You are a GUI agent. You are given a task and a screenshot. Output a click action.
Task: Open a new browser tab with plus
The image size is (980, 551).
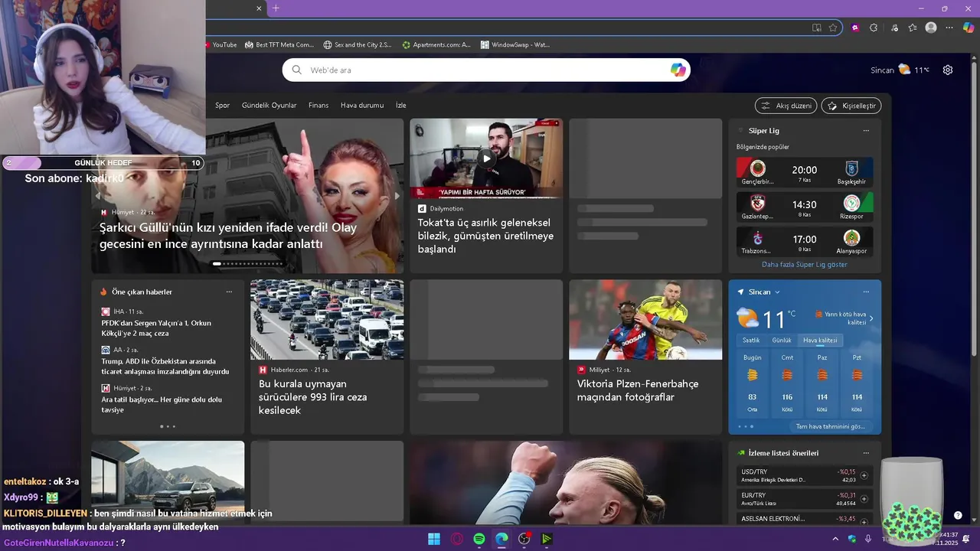pyautogui.click(x=276, y=8)
